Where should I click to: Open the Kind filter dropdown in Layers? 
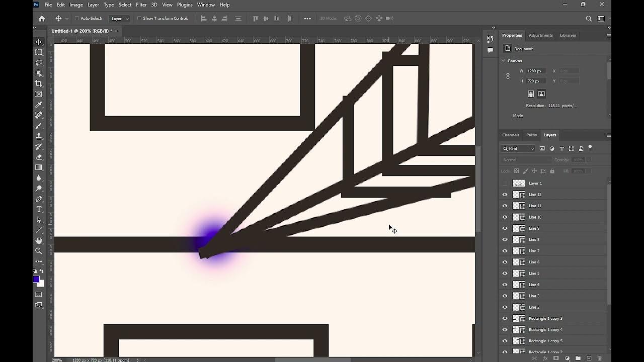point(518,149)
